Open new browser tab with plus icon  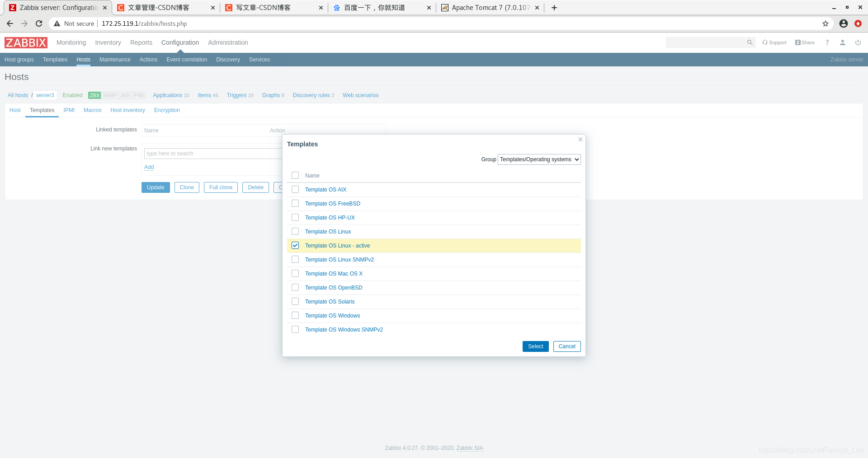554,8
